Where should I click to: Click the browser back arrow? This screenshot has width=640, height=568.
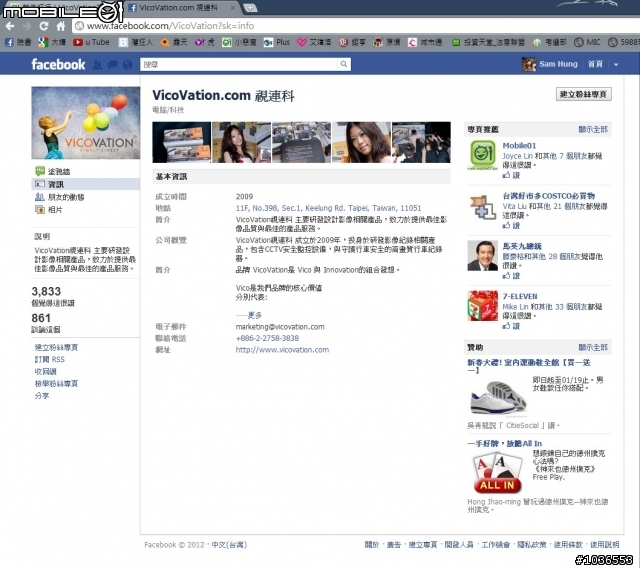[x=10, y=26]
